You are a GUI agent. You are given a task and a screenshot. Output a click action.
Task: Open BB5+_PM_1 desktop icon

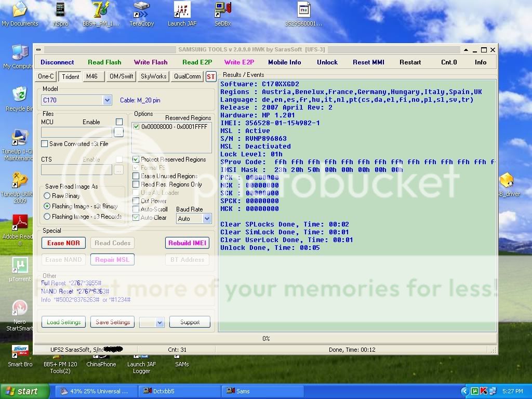(101, 14)
